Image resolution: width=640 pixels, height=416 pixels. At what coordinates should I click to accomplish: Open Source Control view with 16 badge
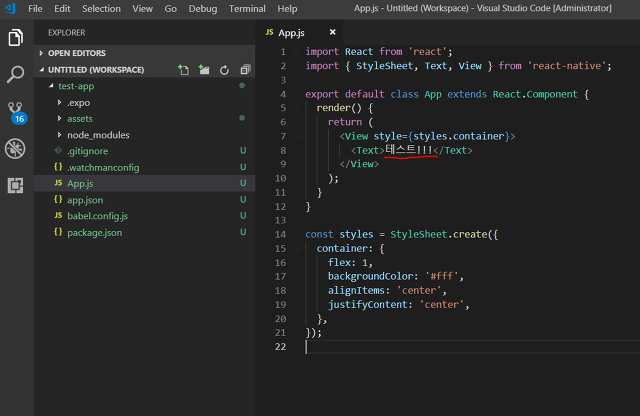click(17, 113)
